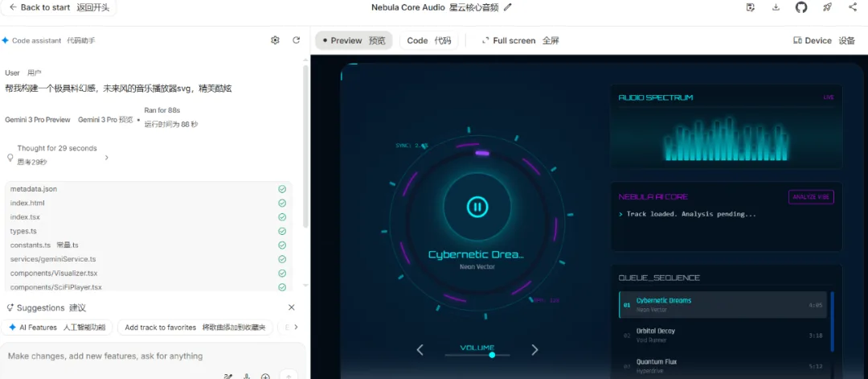This screenshot has height=379, width=868.
Task: Close the Suggestions panel
Action: coord(292,307)
